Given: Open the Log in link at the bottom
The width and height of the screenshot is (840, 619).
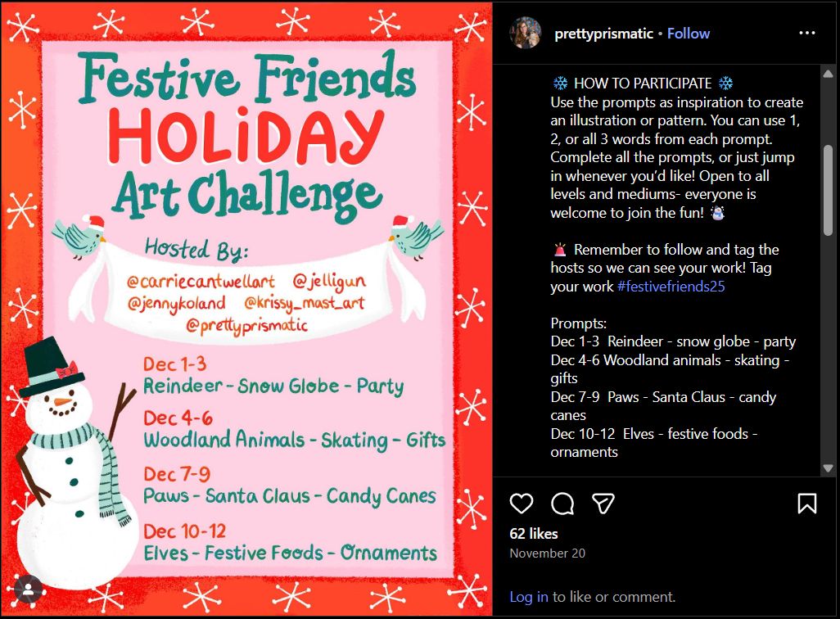Looking at the screenshot, I should (528, 597).
